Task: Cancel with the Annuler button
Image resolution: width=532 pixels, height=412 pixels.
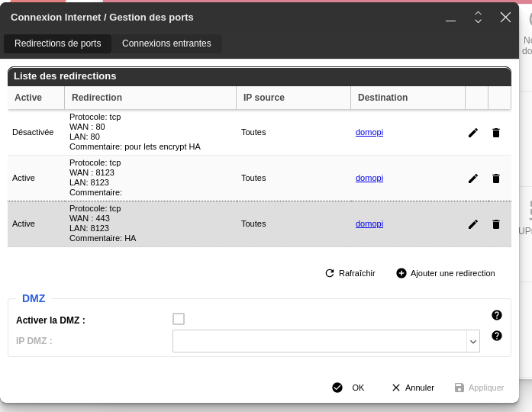Action: point(413,388)
